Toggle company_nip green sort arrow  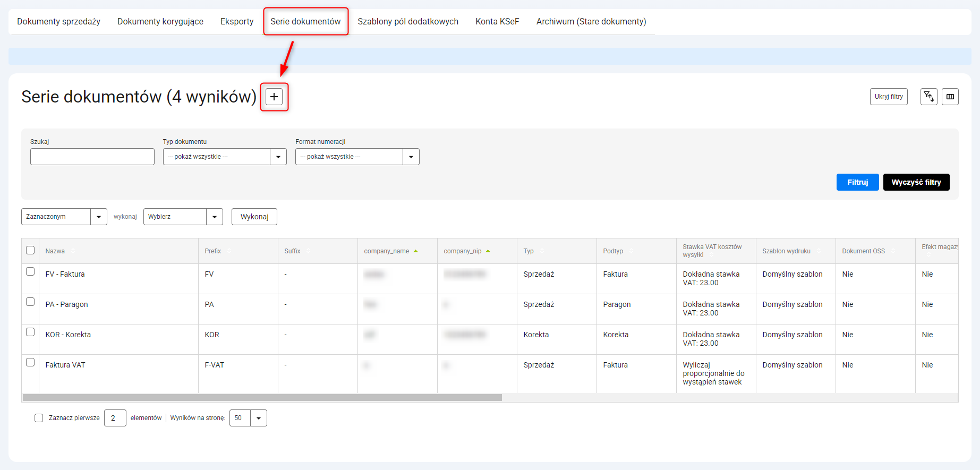pyautogui.click(x=488, y=251)
